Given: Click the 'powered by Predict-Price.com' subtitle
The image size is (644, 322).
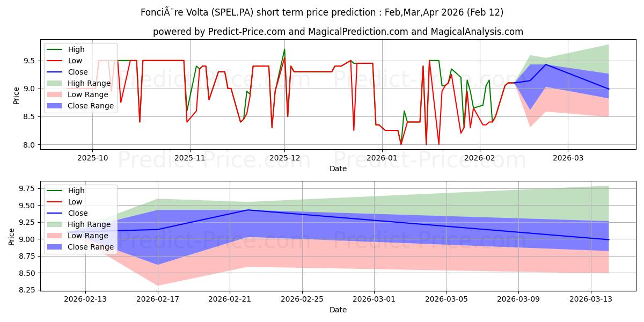Looking at the screenshot, I should click(338, 32).
